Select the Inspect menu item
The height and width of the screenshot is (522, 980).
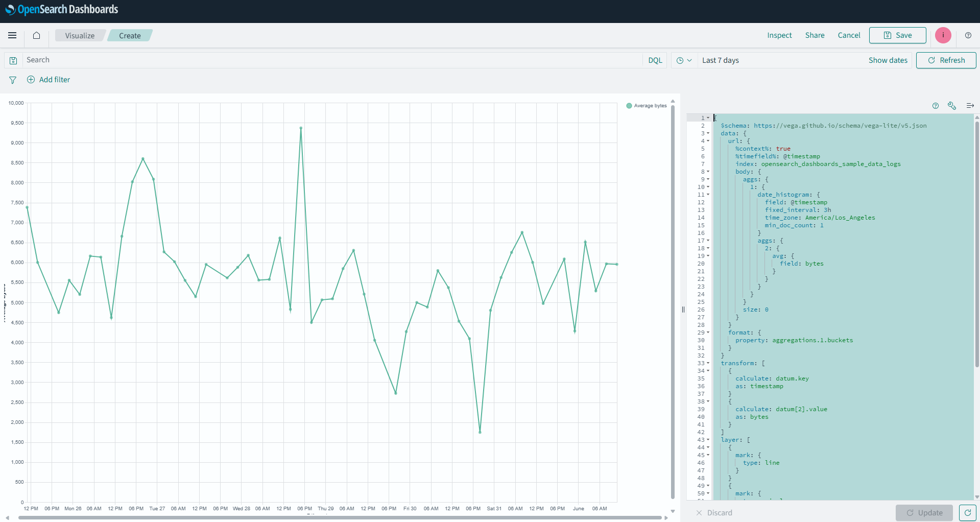[779, 35]
